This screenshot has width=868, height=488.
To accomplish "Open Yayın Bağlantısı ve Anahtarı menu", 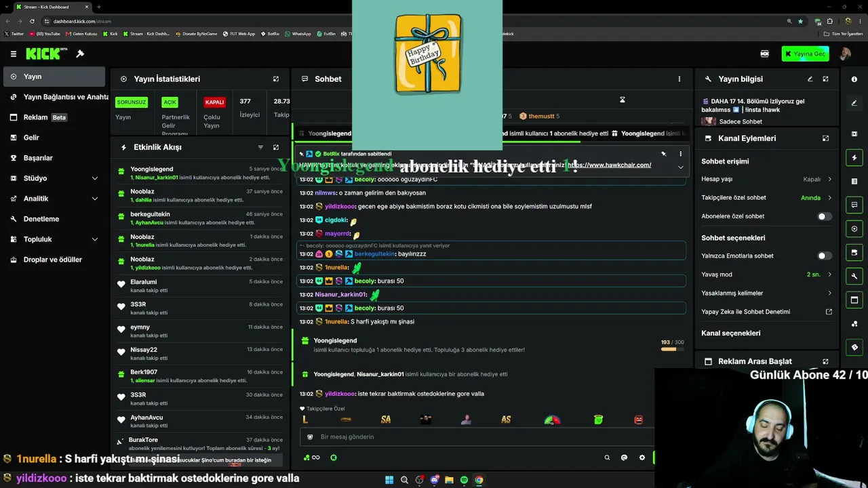I will point(54,97).
